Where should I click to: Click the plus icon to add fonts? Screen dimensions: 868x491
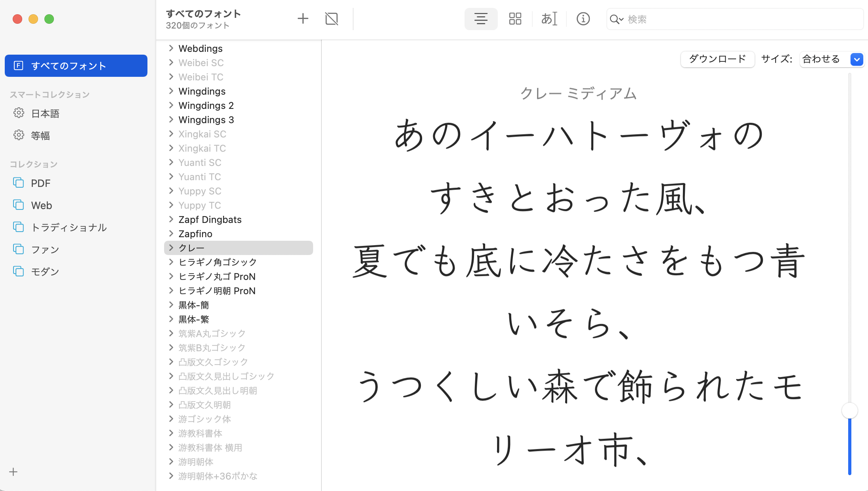(303, 19)
